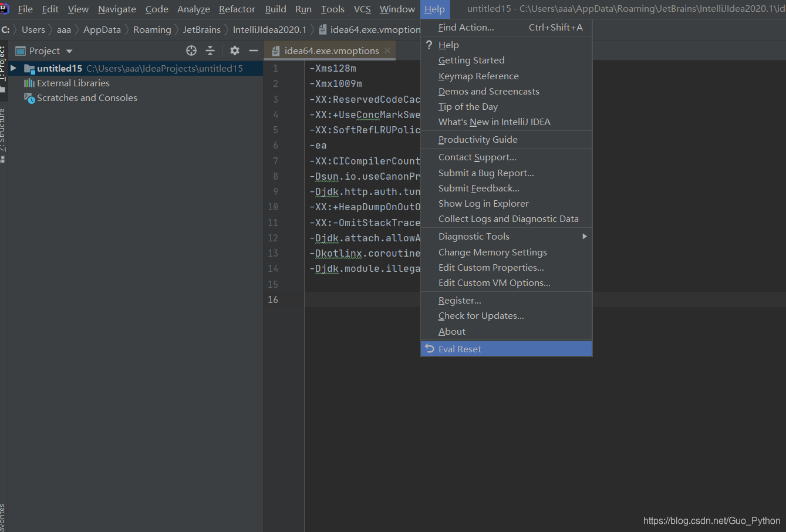Open the Navigate menu
The height and width of the screenshot is (532, 786).
coord(117,9)
